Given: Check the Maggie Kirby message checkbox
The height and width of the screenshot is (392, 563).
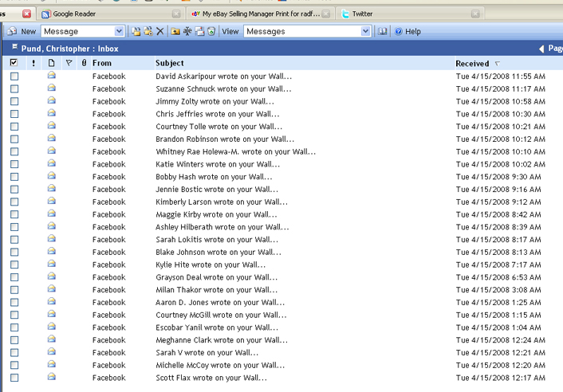Looking at the screenshot, I should pos(14,214).
